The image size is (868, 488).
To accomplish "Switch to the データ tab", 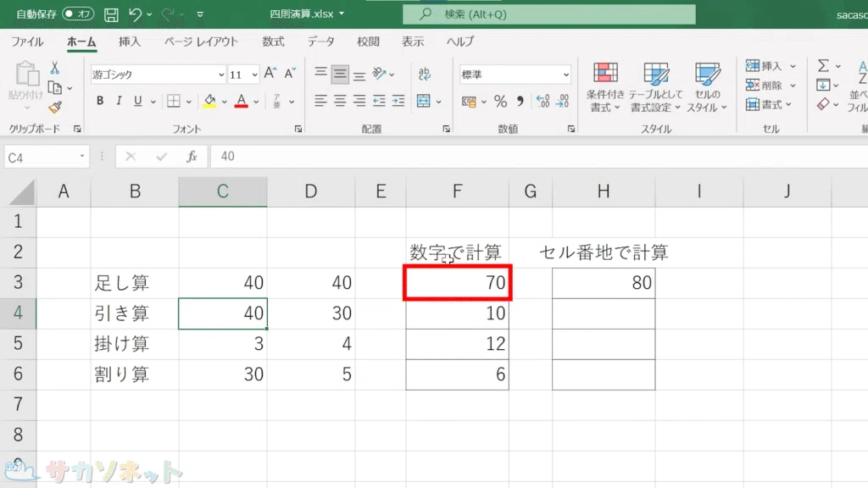I will 321,42.
